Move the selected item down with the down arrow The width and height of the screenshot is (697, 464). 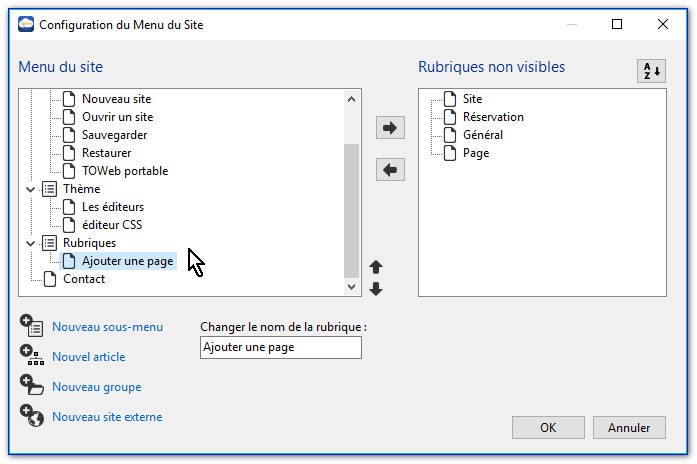click(x=376, y=289)
